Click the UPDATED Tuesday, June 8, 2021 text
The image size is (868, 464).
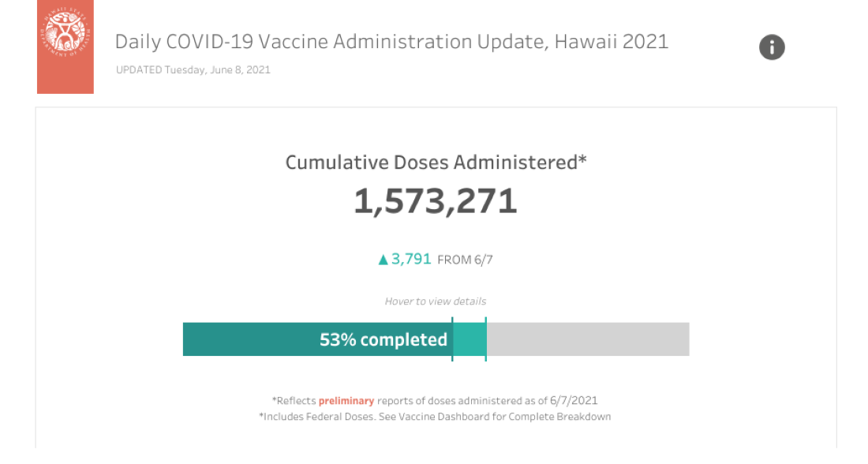[193, 69]
